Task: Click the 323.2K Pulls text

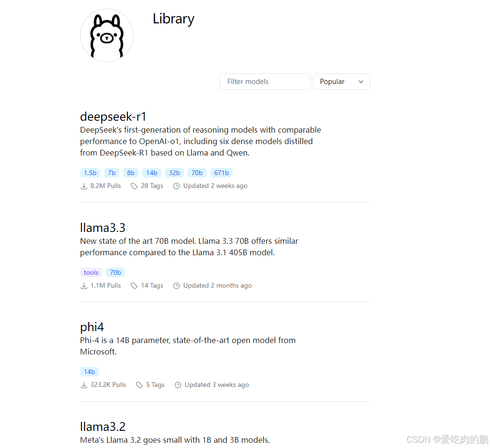Action: 108,385
